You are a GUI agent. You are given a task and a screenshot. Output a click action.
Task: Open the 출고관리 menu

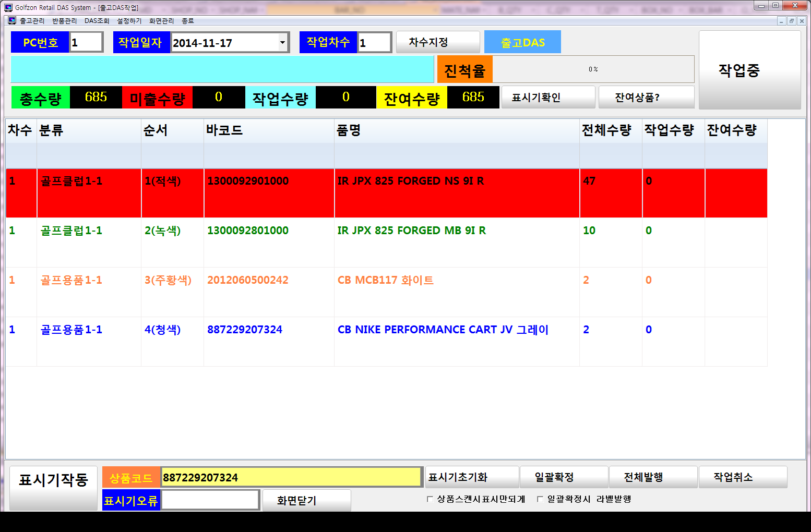32,21
